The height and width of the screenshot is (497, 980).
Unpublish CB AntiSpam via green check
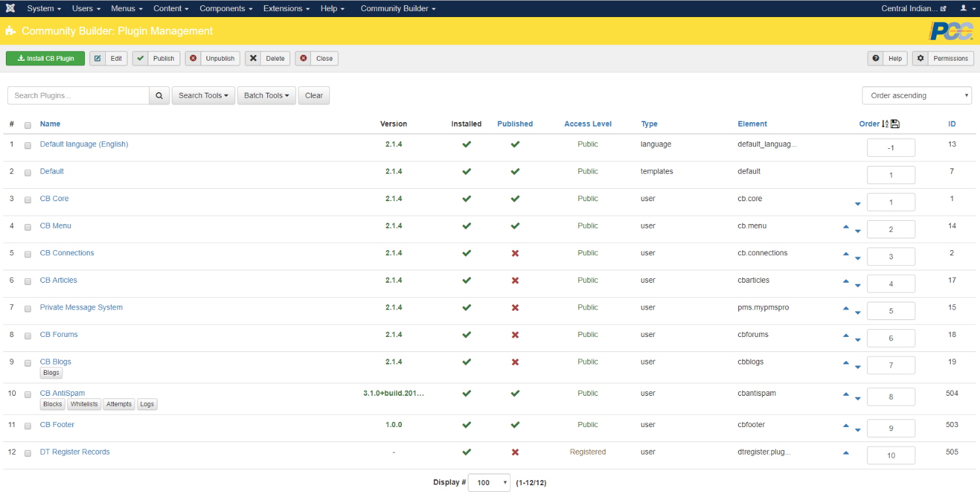coord(515,394)
